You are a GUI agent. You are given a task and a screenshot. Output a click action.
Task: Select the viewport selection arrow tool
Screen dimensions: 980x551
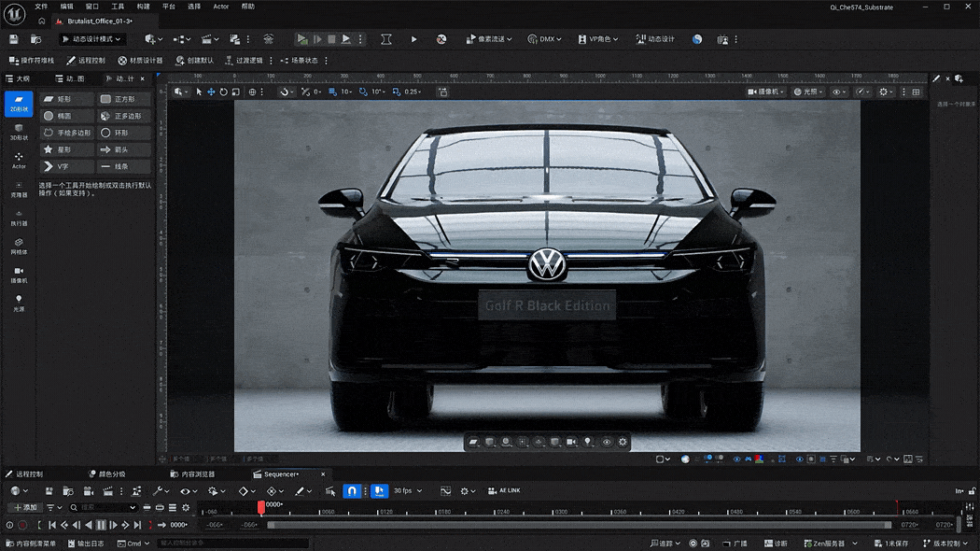pos(199,92)
